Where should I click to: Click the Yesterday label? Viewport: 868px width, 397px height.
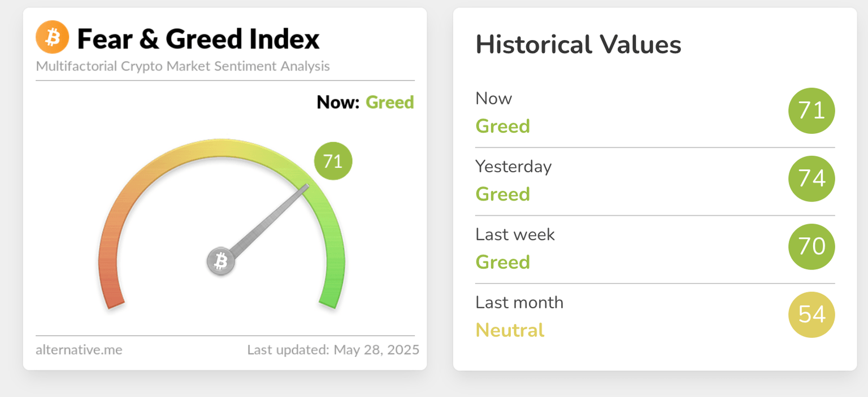(x=513, y=167)
